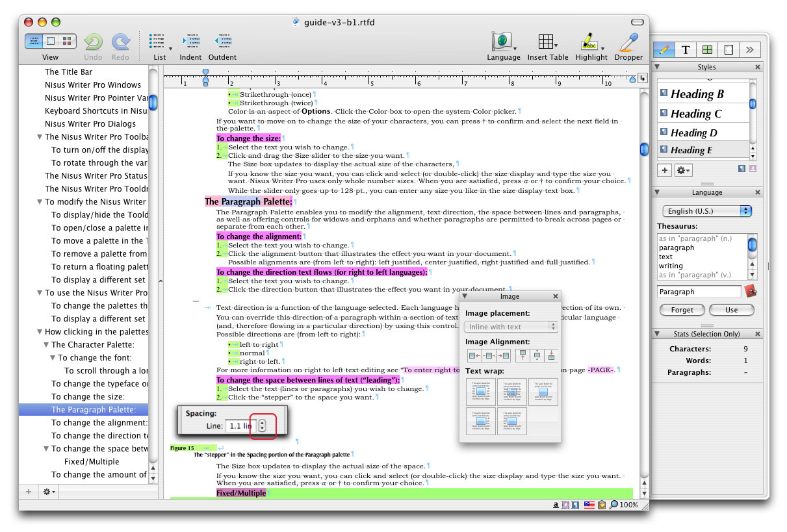The image size is (787, 532).
Task: Collapse "The Nisus Writer Pro Toolba" outline entry
Action: click(x=39, y=137)
